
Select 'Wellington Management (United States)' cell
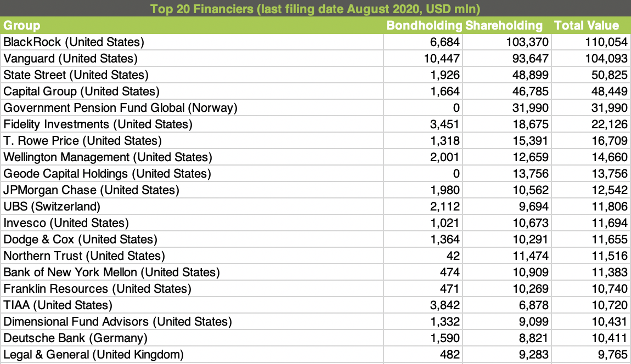192,157
